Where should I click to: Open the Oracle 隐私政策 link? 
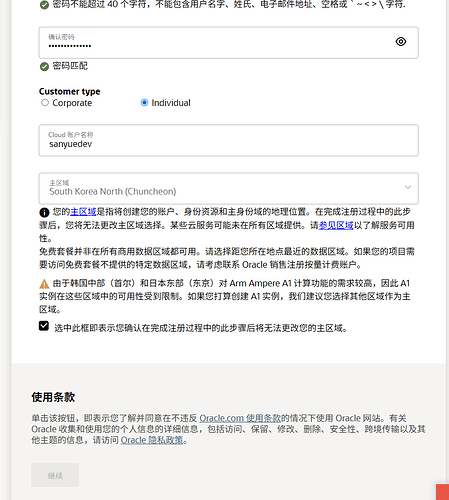pyautogui.click(x=152, y=440)
